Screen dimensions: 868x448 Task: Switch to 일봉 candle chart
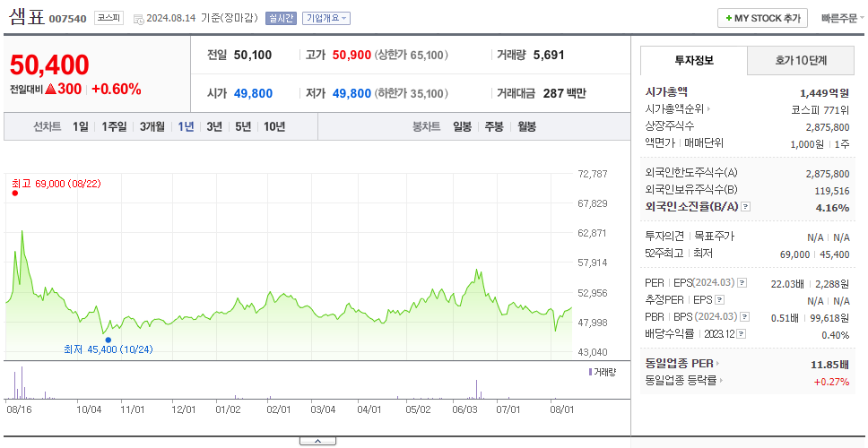click(x=462, y=126)
